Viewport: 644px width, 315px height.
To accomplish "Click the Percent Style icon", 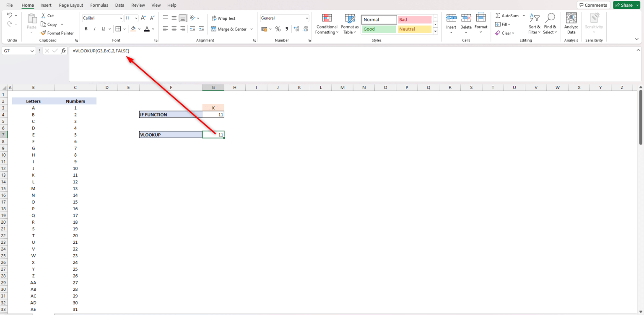I will pos(277,28).
